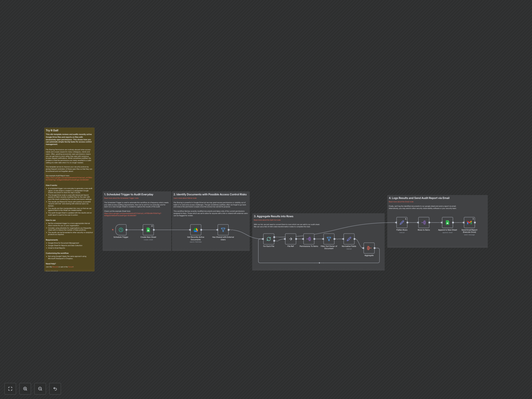
Task: Open the Discord link in Need Help section
Action: coord(55,267)
